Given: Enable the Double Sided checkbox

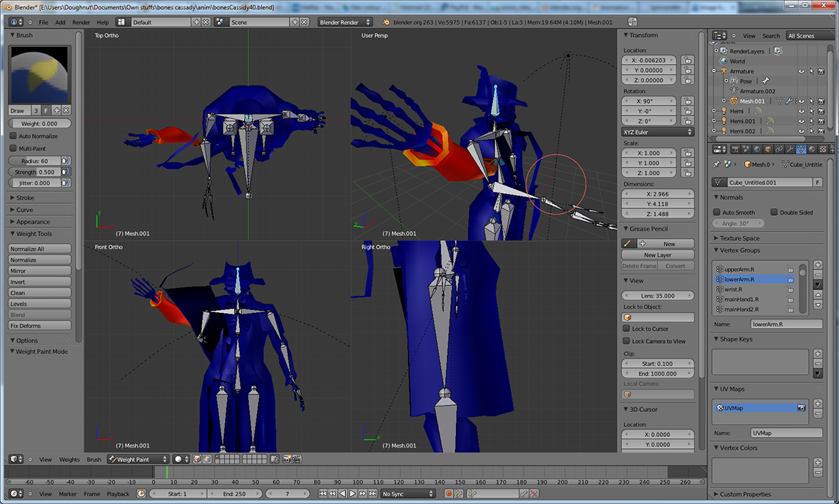Looking at the screenshot, I should pos(773,212).
